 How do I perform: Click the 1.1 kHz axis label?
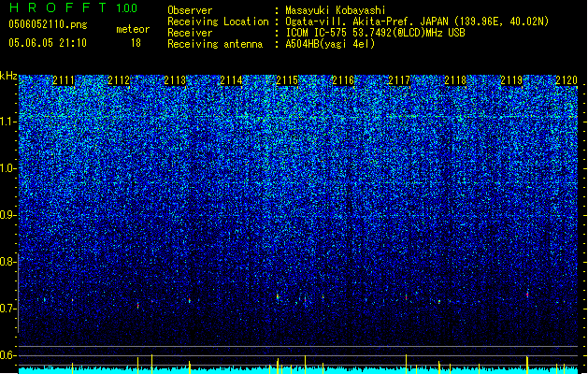coord(7,122)
